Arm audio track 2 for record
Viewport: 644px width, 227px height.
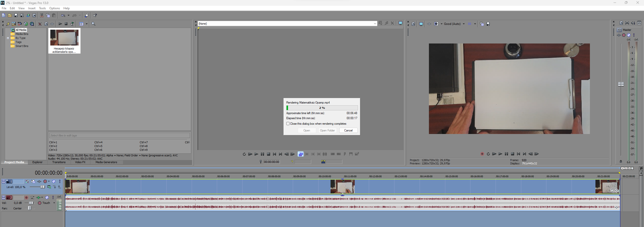pos(26,198)
